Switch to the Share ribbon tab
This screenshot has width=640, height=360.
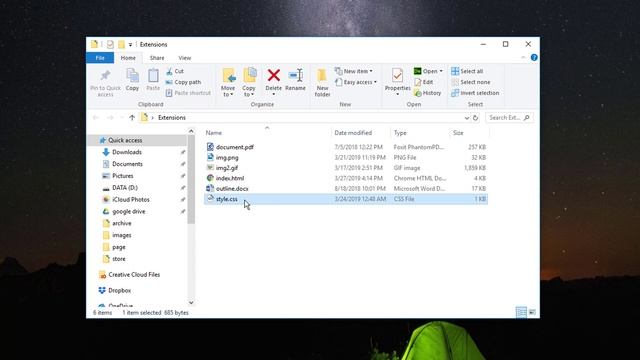tap(157, 58)
